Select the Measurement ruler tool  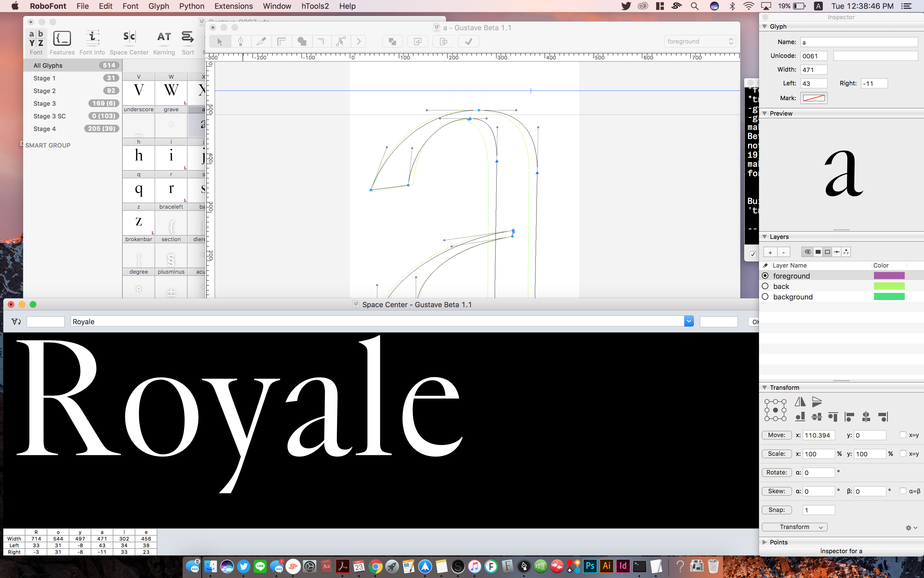pos(281,41)
